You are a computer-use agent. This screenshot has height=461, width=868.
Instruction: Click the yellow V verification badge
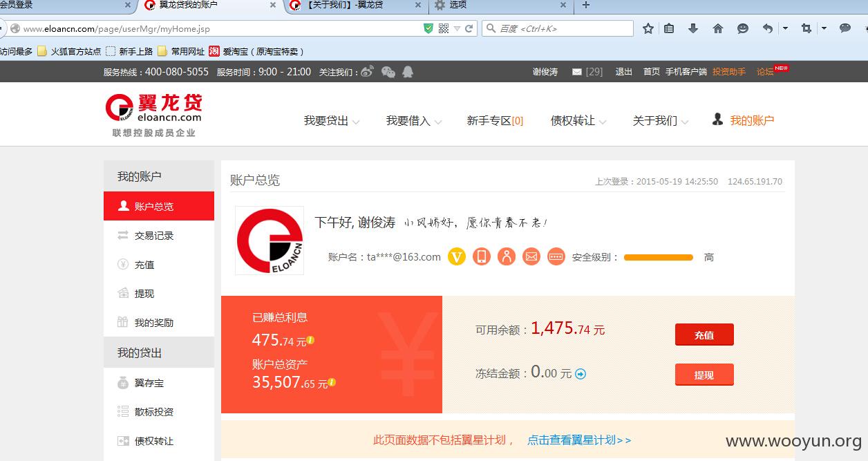[456, 257]
